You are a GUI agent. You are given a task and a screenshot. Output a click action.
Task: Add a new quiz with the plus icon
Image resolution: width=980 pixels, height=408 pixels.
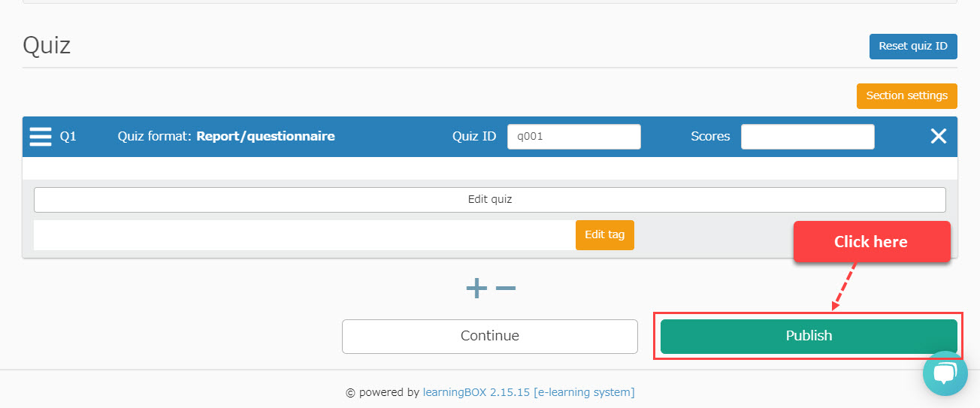pos(476,288)
